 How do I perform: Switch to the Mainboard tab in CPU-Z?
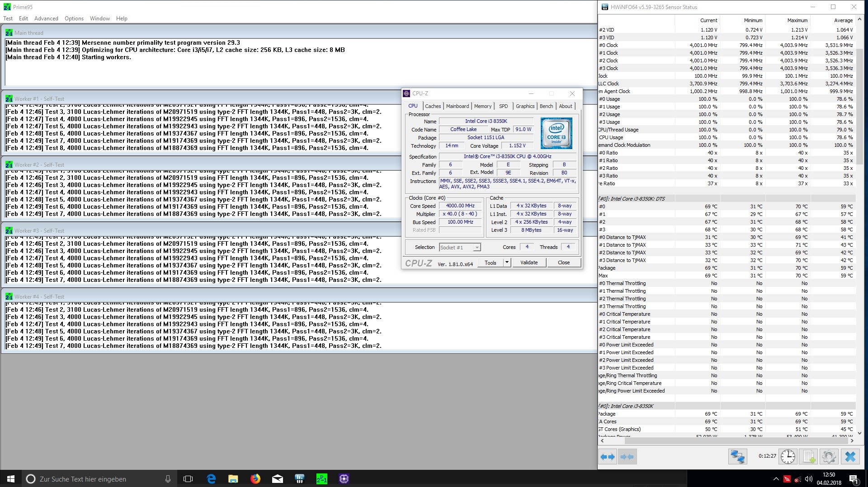point(457,106)
